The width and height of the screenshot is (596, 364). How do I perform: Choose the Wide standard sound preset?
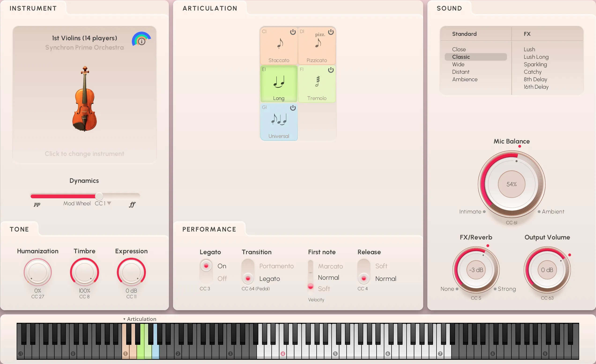[458, 64]
